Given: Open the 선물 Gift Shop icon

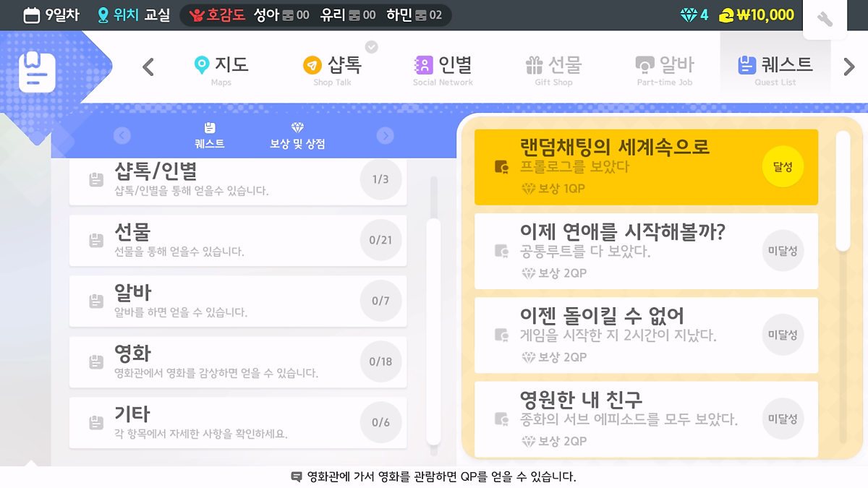Looking at the screenshot, I should click(534, 65).
